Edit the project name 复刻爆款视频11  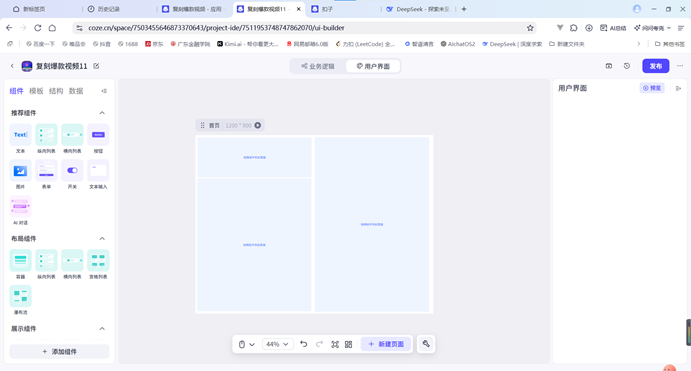point(96,66)
